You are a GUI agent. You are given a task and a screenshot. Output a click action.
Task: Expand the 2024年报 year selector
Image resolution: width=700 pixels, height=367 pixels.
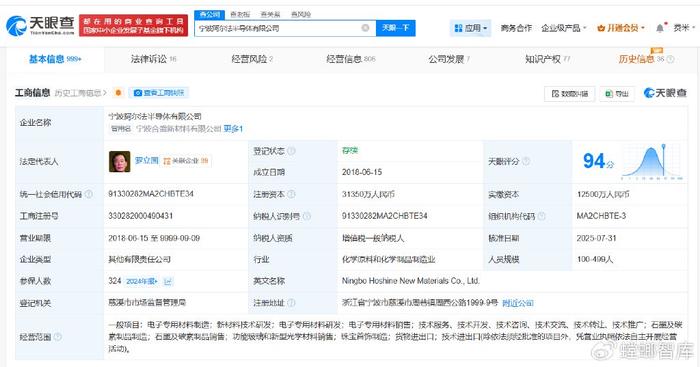coord(142,281)
